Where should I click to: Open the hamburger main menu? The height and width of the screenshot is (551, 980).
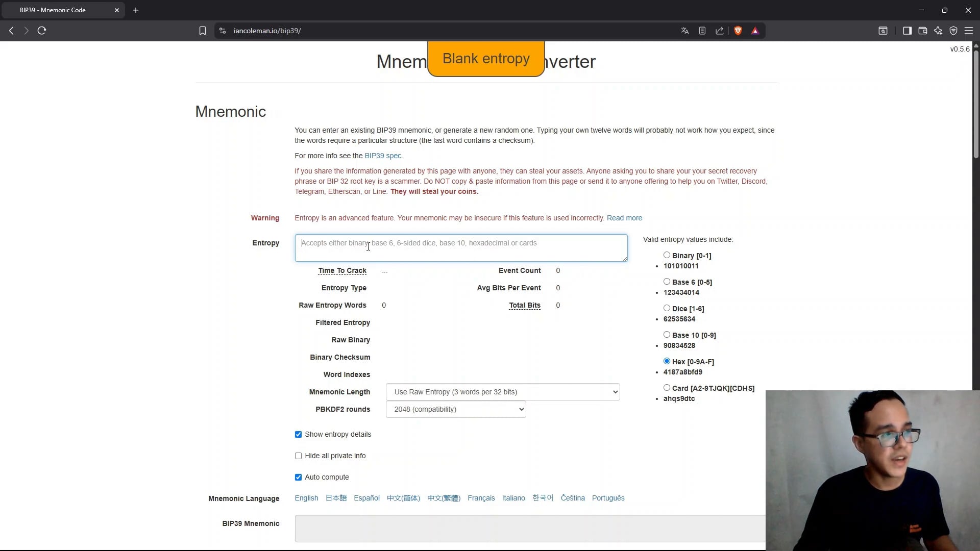[x=969, y=31]
